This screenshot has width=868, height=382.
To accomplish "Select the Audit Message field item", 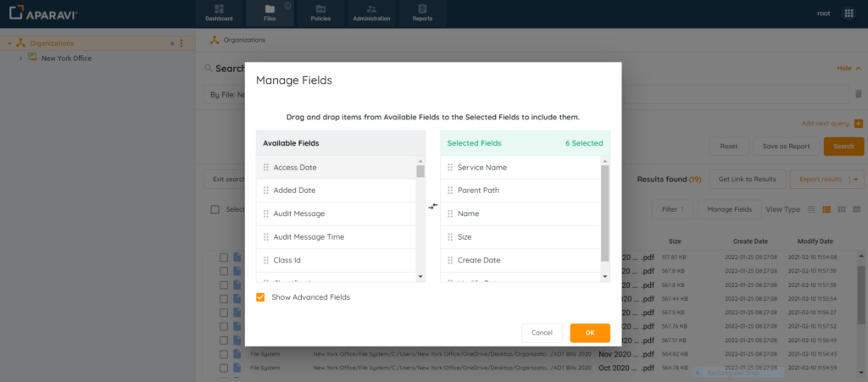I will point(298,213).
